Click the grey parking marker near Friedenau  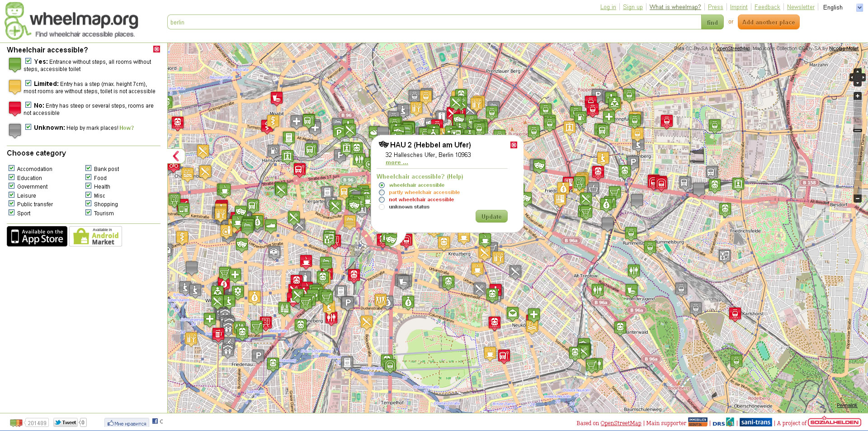click(258, 355)
